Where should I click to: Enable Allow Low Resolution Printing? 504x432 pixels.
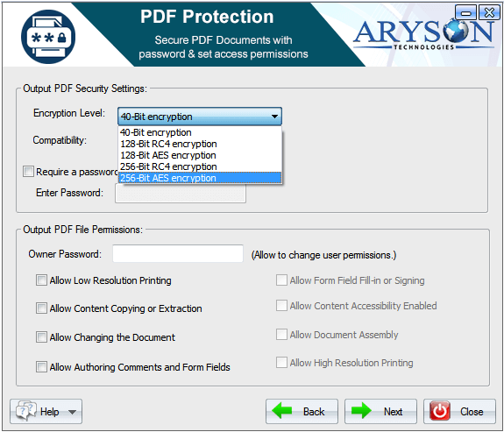coord(41,280)
